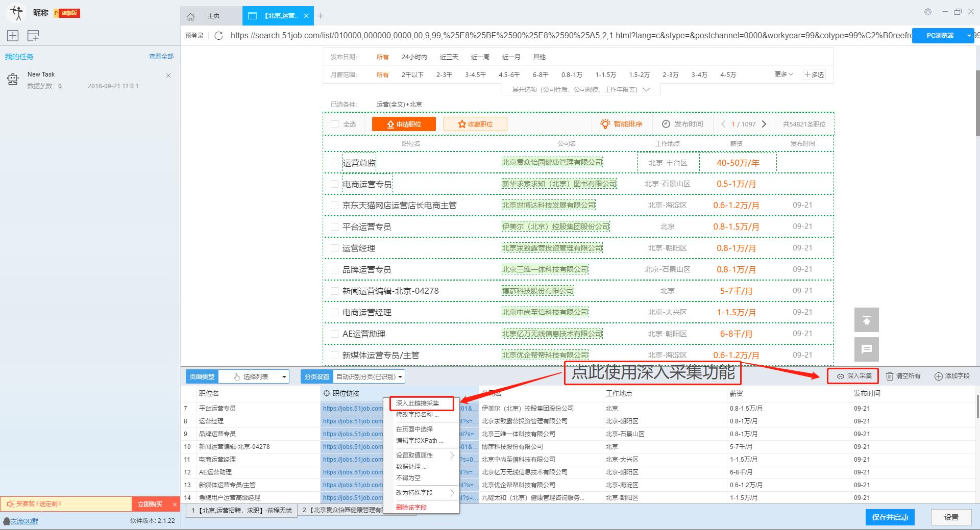Open the 自动识别分页 pagination dropdown
Viewport: 980px width, 530px height.
pyautogui.click(x=369, y=377)
